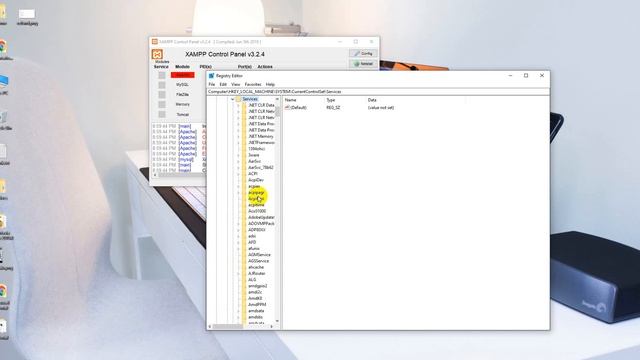Open Help menu in Registry Editor
Viewport: 640px width, 360px height.
[270, 84]
